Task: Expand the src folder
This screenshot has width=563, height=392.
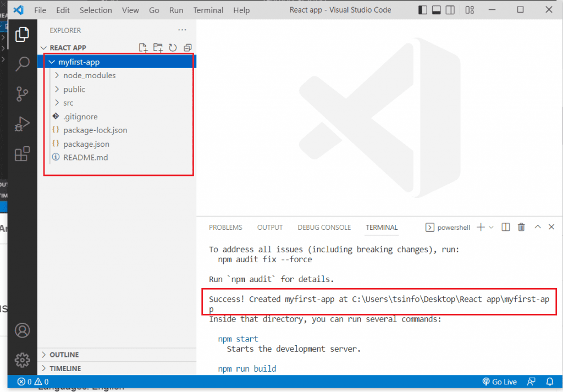Action: point(117,103)
